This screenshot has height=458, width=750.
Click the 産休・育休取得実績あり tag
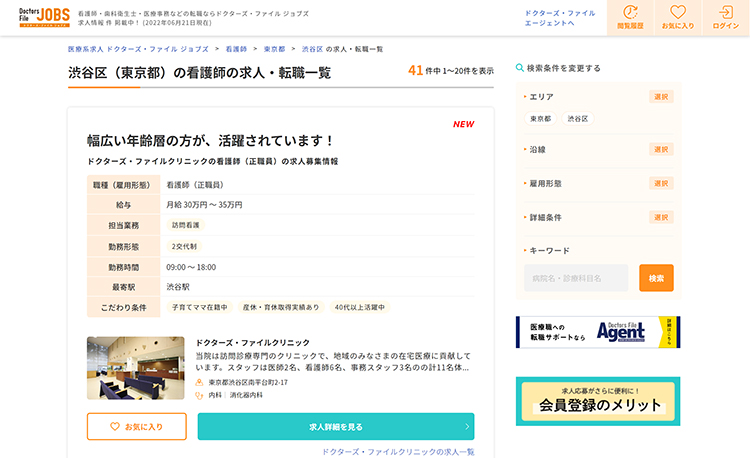tap(281, 307)
